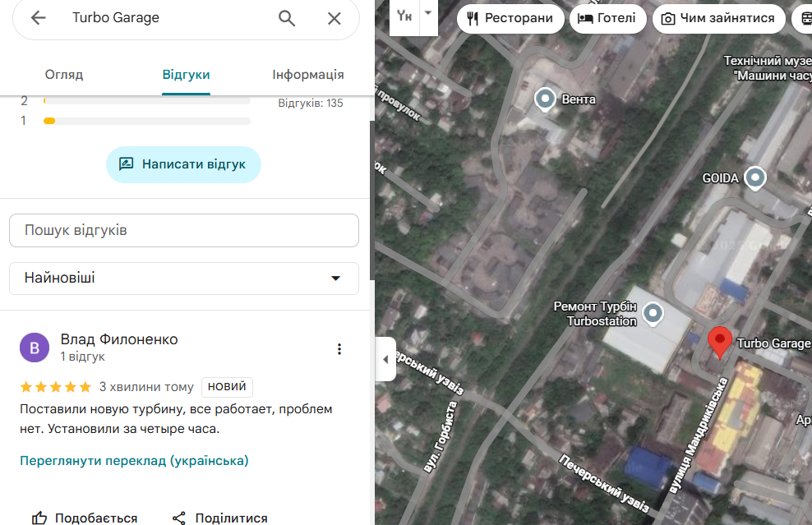Click the Вента place label

(x=579, y=99)
